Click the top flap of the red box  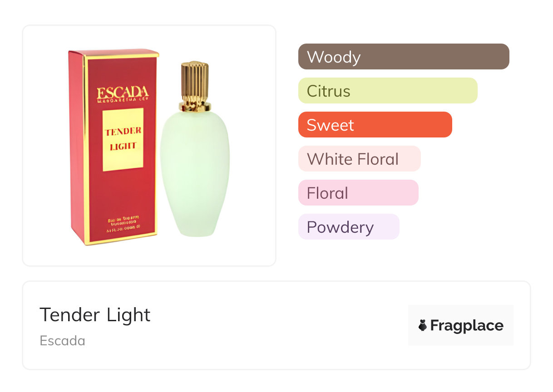pos(114,54)
